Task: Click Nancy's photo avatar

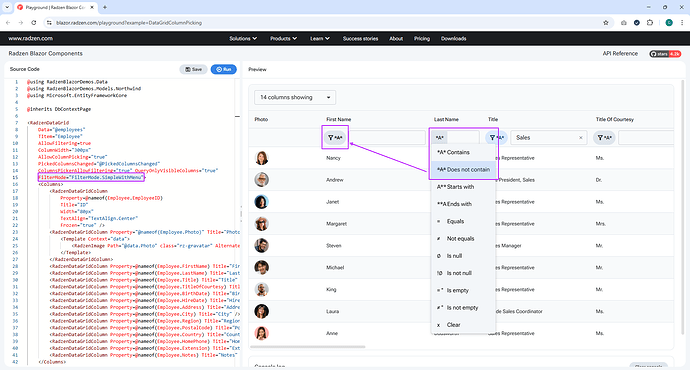Action: coord(261,158)
